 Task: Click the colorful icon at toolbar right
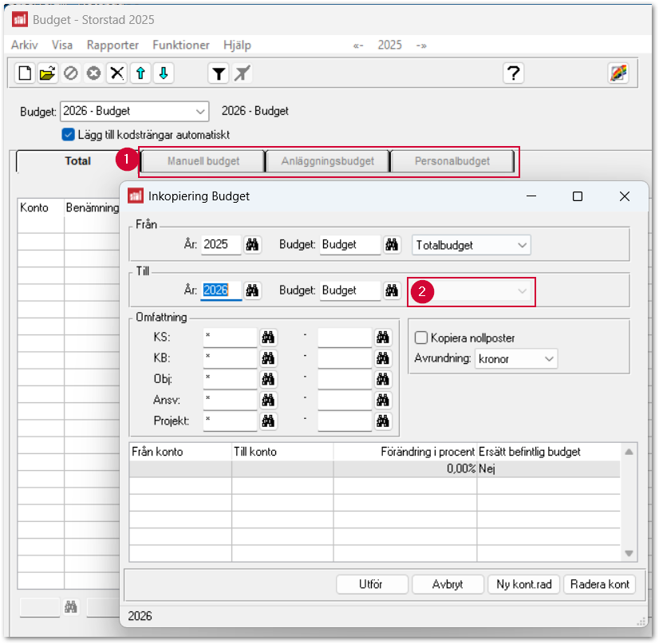tap(618, 73)
